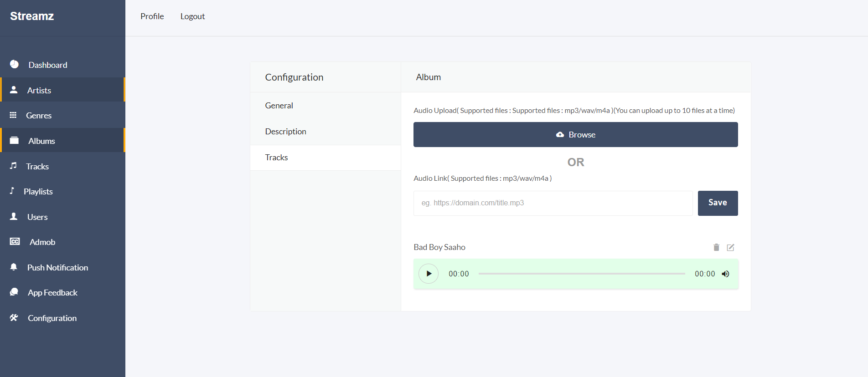This screenshot has height=377, width=868.
Task: Navigate to Playlists in sidebar
Action: (x=38, y=192)
